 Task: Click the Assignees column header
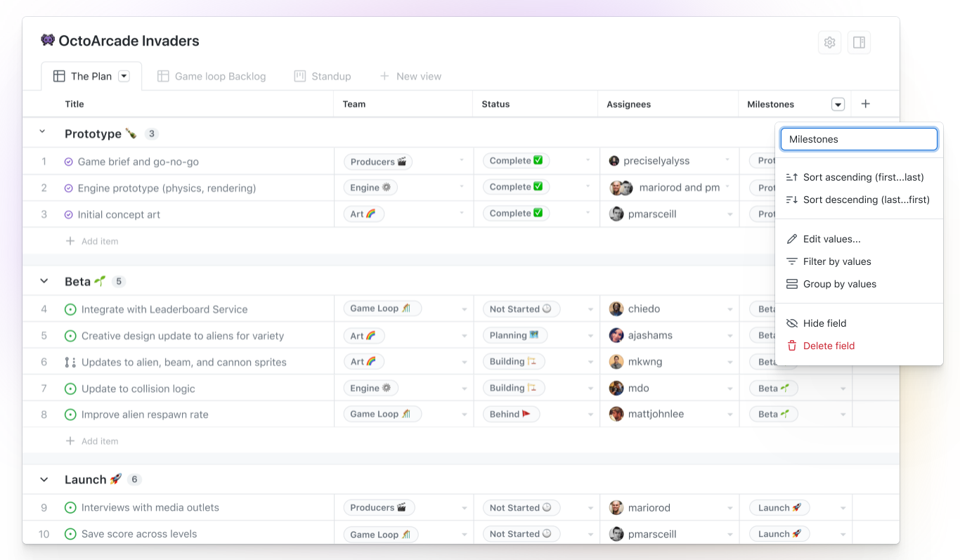click(629, 104)
